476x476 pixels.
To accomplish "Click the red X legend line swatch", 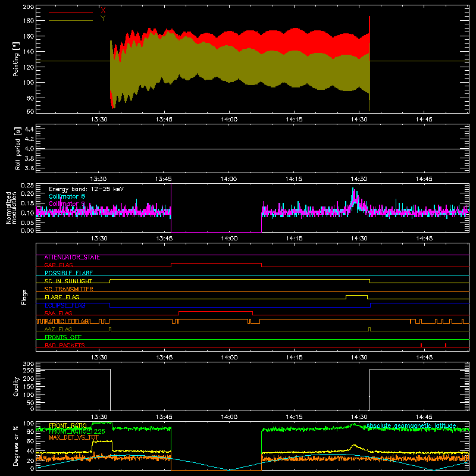I will (x=71, y=12).
